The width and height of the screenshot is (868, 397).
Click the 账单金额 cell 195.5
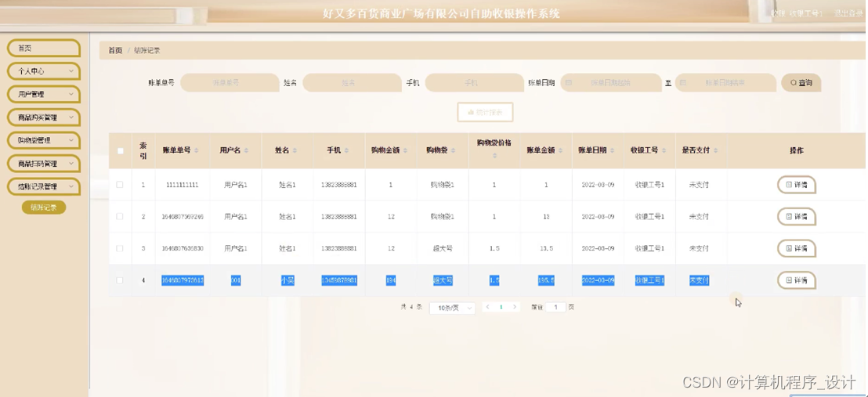tap(546, 281)
